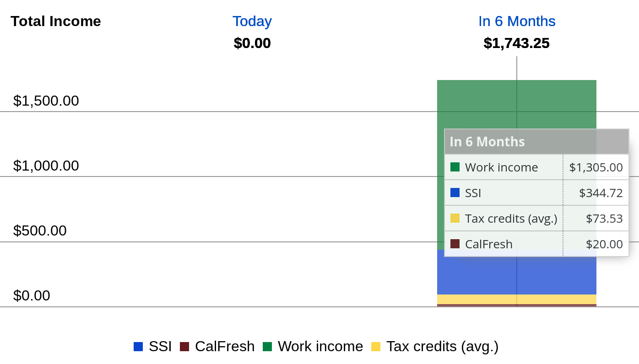639x364 pixels.
Task: Open the In 6 Months column link
Action: pos(517,21)
